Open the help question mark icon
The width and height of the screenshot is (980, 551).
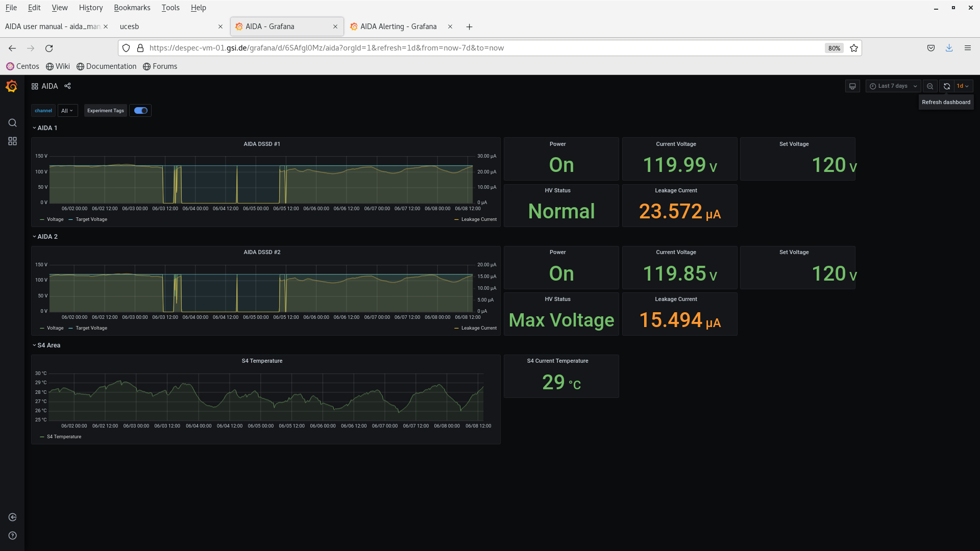(13, 536)
